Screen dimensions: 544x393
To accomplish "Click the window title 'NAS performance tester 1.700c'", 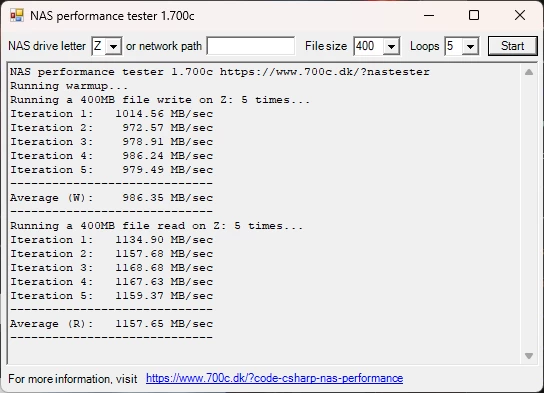I will click(112, 16).
